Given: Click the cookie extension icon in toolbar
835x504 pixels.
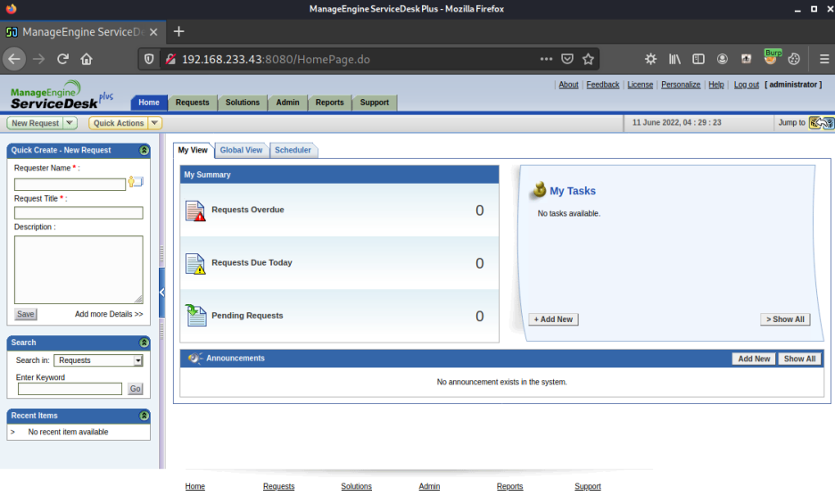Looking at the screenshot, I should pos(794,59).
